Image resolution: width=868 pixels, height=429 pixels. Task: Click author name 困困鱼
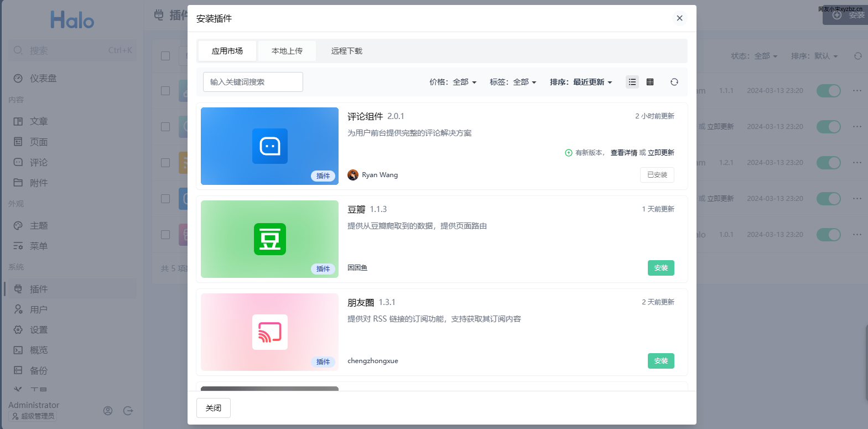357,268
